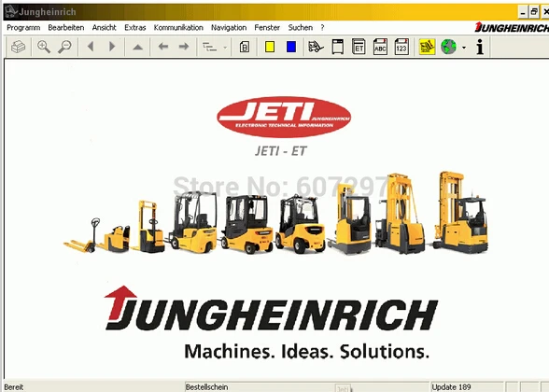Open the Ansicht menu
The image size is (549, 392).
pyautogui.click(x=104, y=28)
